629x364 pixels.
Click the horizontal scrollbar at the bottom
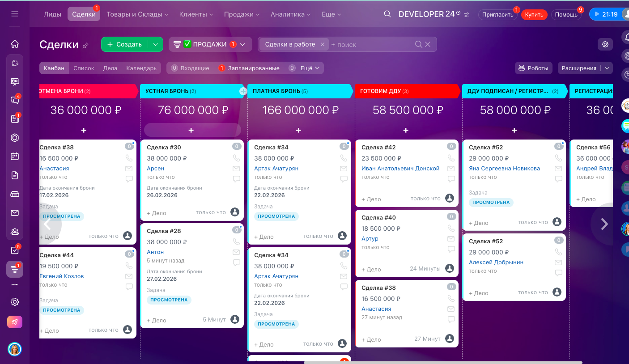click(x=443, y=362)
